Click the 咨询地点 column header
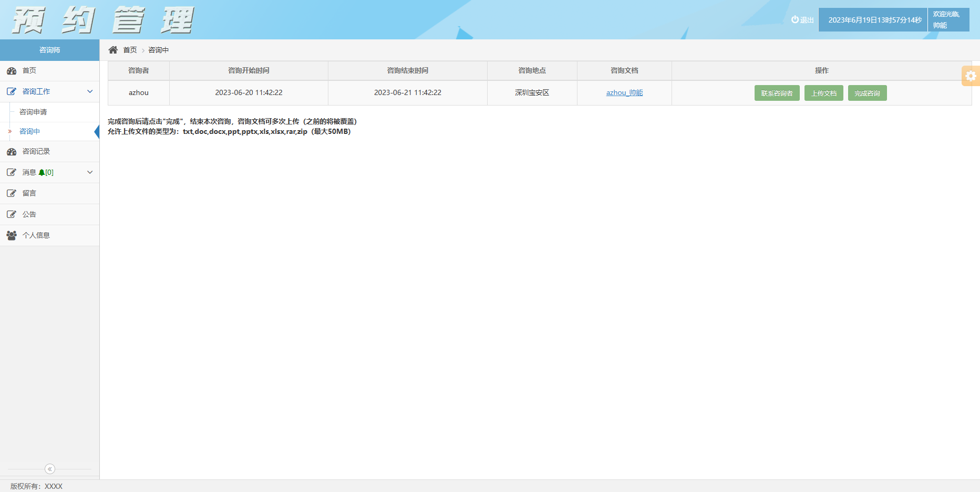Viewport: 980px width, 492px height. (532, 70)
